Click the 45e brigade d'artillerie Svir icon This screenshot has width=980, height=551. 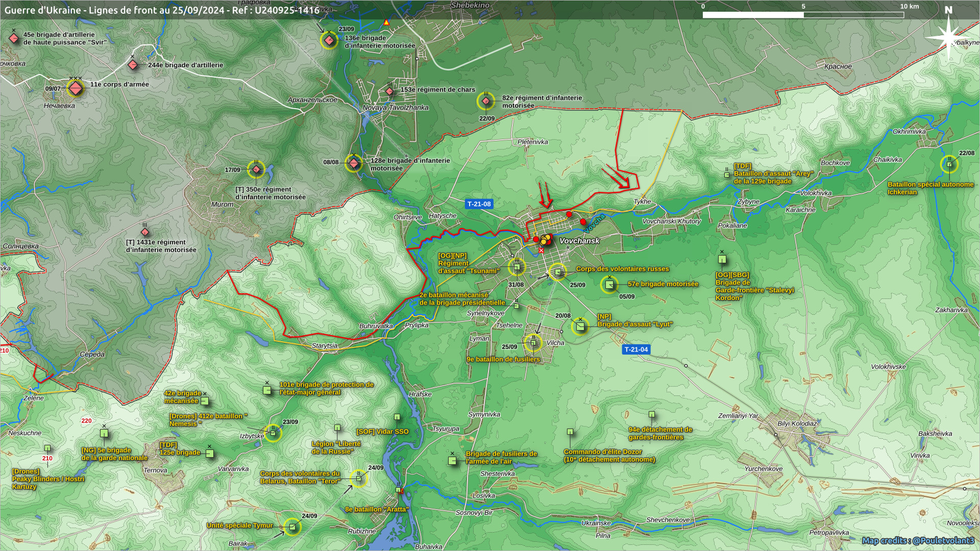click(x=14, y=39)
